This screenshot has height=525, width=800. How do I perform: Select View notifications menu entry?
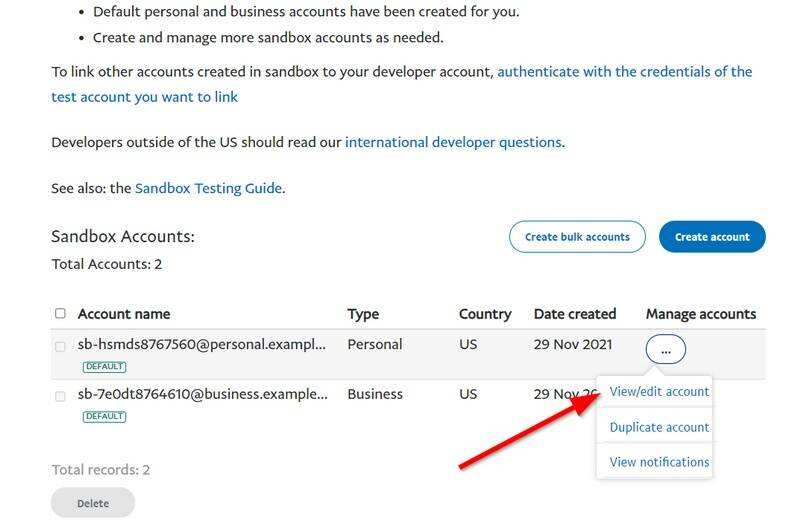(659, 462)
